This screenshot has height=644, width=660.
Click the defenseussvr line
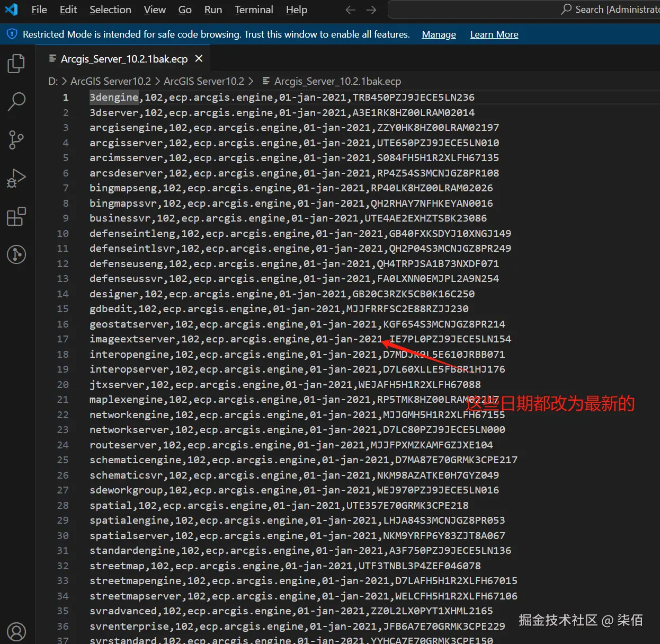[294, 278]
